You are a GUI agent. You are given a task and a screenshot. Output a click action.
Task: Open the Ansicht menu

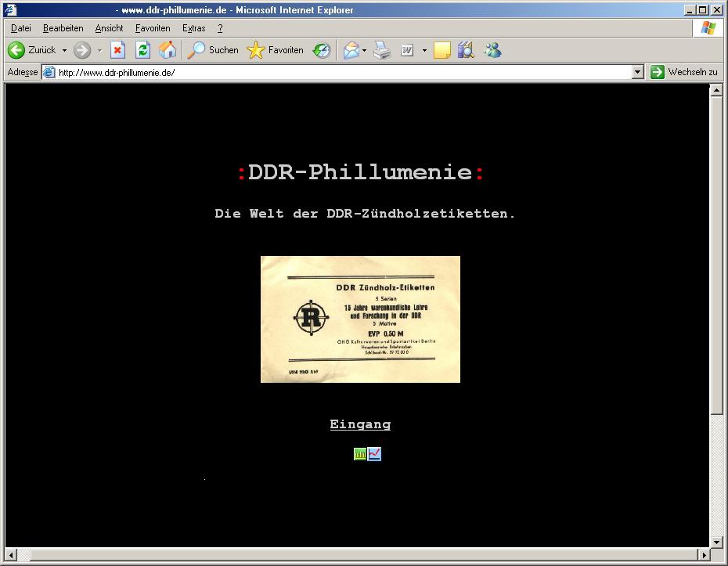(109, 28)
